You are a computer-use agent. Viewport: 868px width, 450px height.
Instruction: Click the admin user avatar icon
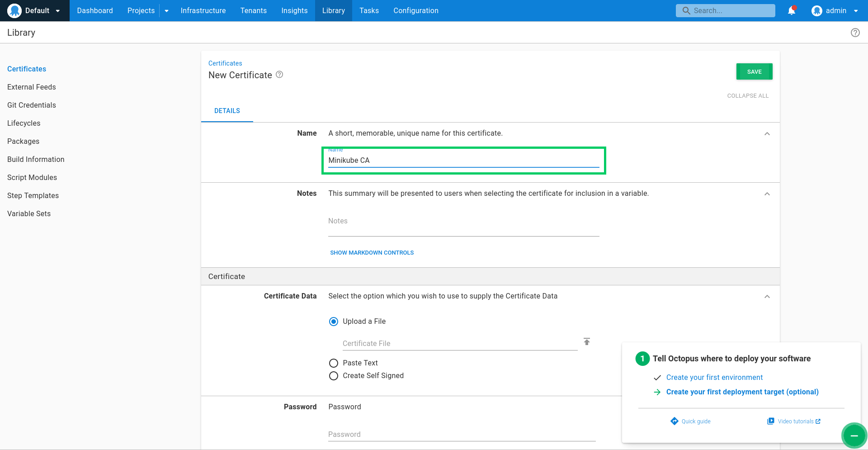[x=816, y=10]
